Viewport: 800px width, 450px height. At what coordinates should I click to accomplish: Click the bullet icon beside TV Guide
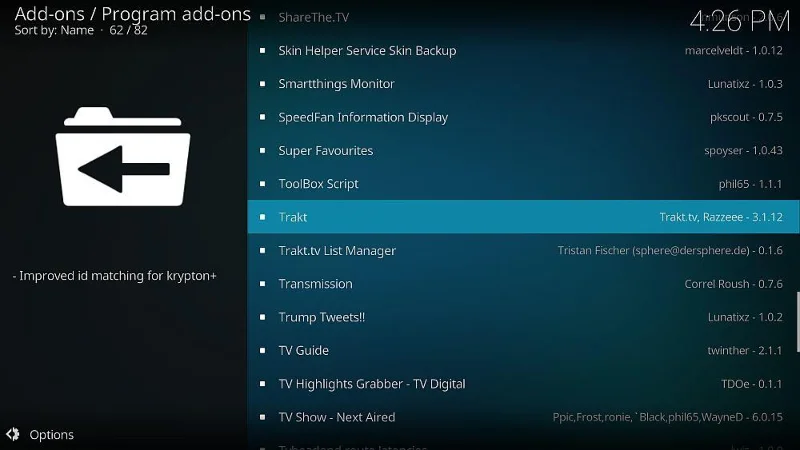262,351
